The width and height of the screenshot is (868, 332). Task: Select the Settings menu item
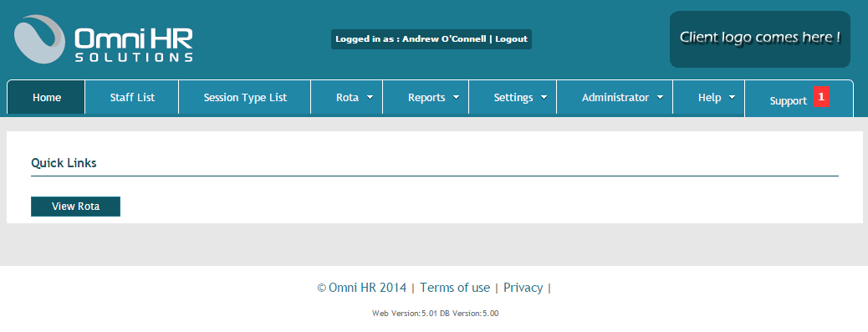[513, 97]
